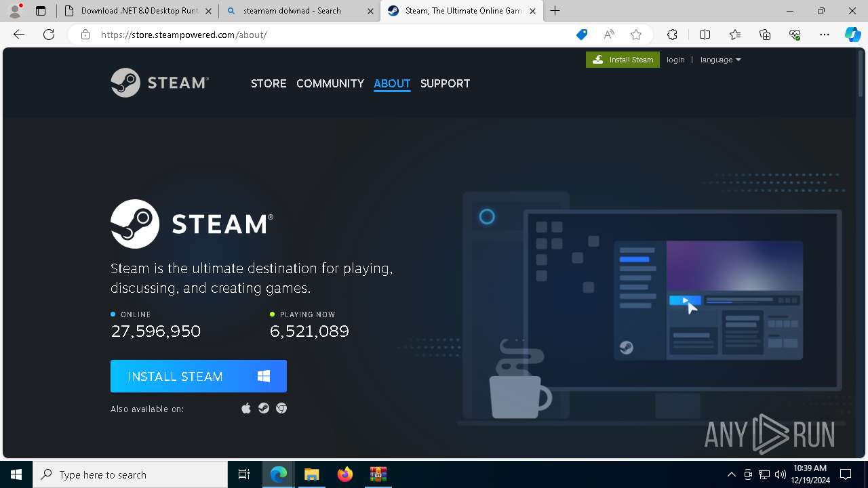Screen dimensions: 868x488
Task: Open Task View on the taskbar
Action: (244, 474)
